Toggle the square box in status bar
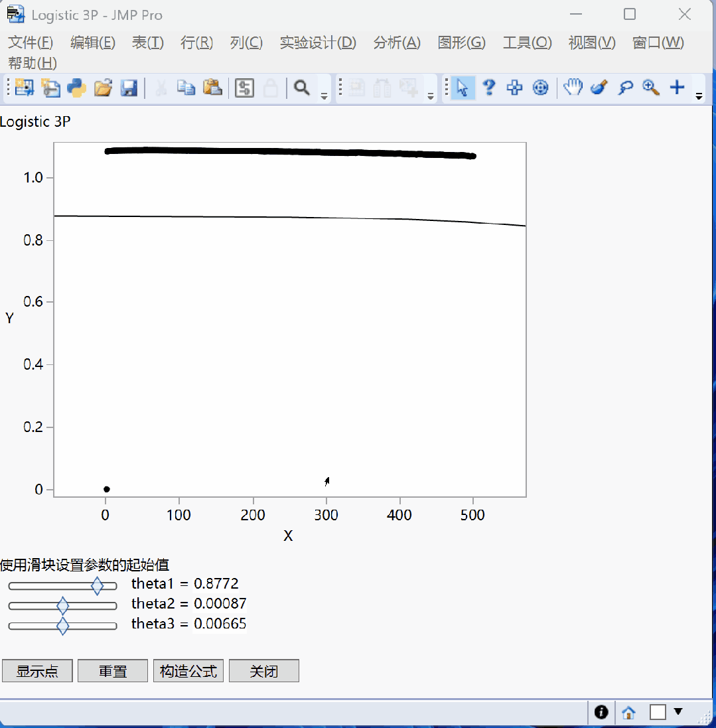 [x=658, y=712]
